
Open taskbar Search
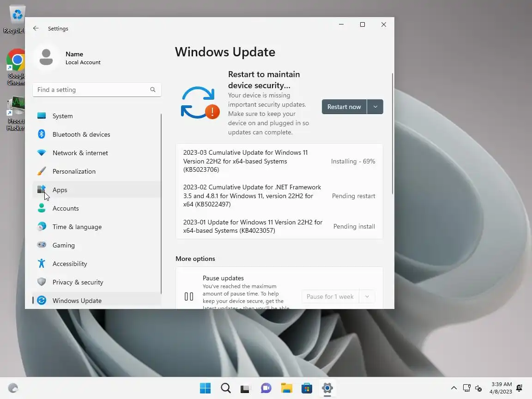tap(226, 388)
